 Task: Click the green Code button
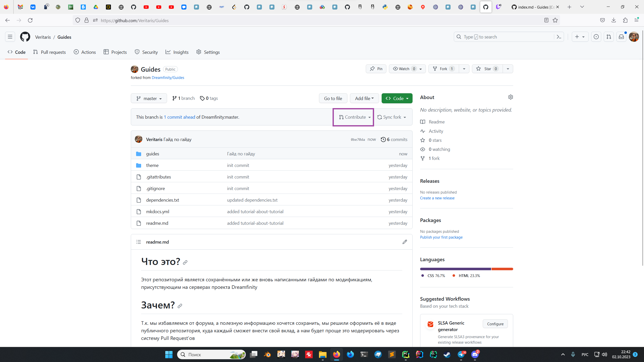(x=397, y=98)
